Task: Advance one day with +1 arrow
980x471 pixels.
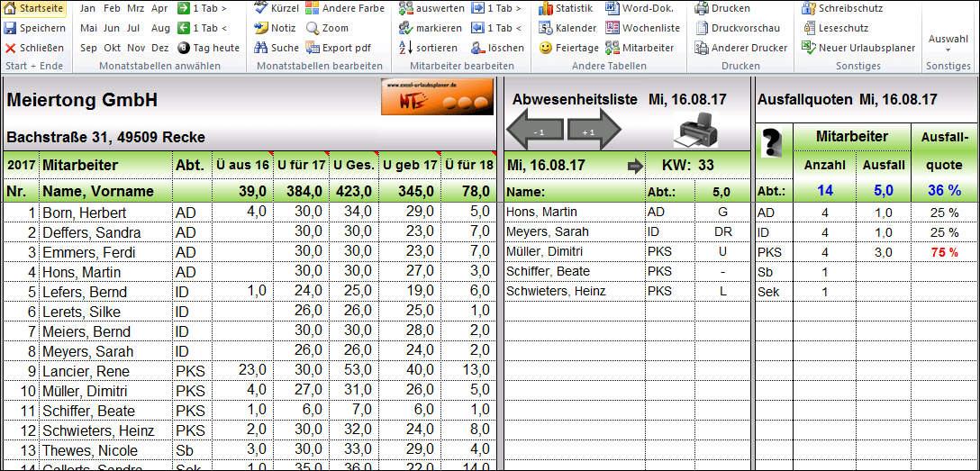Action: coord(594,131)
